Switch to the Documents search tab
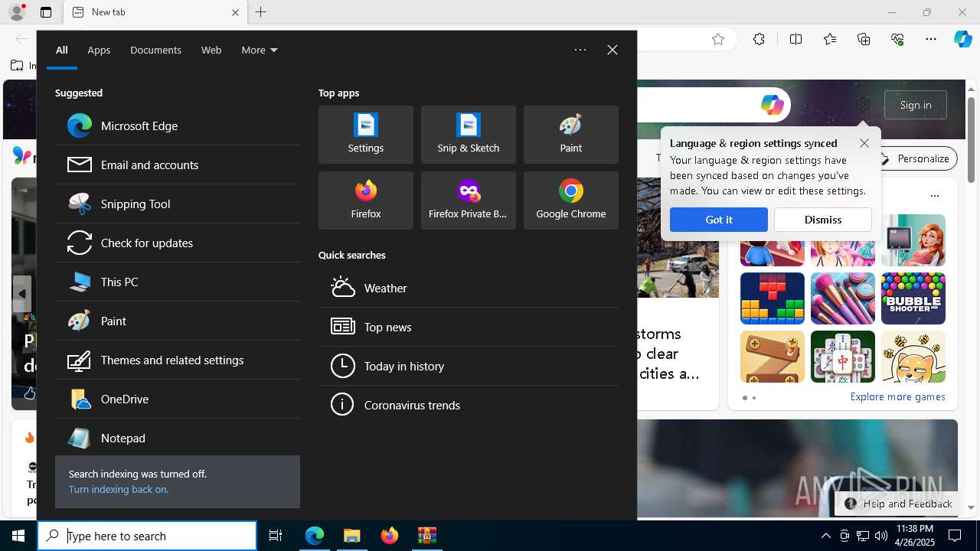Screen dimensions: 980x551 click(x=155, y=50)
